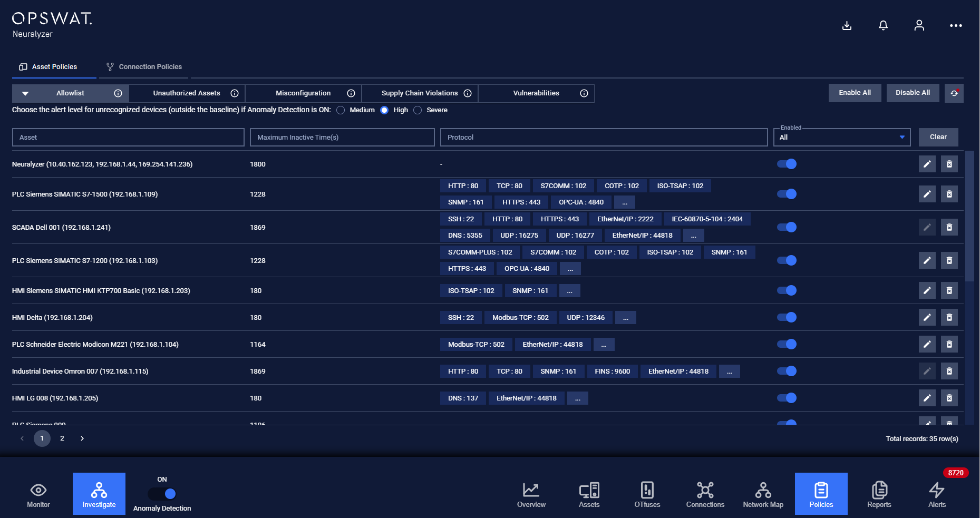
Task: Show info for Misconfiguration
Action: coord(351,93)
